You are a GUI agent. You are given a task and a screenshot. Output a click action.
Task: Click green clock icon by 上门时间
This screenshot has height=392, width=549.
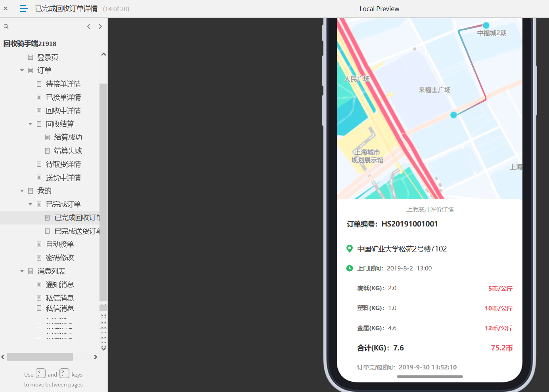point(349,268)
